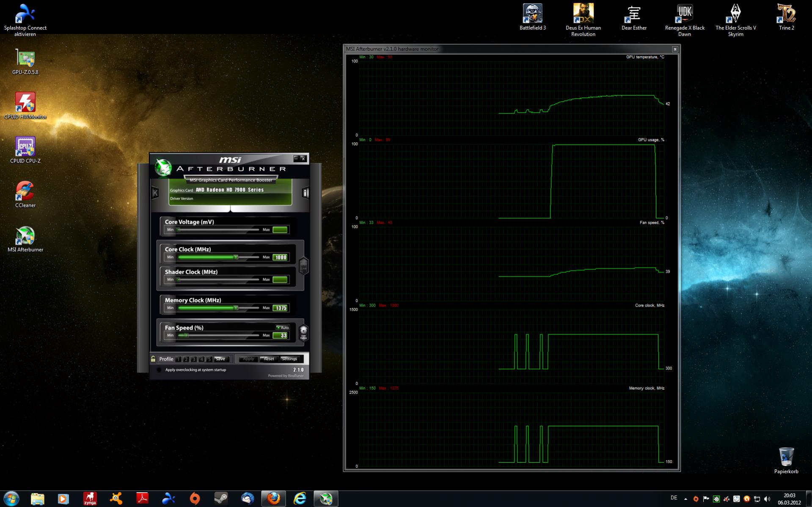Toggle the Auto fan speed mode
The width and height of the screenshot is (812, 507).
pos(283,328)
